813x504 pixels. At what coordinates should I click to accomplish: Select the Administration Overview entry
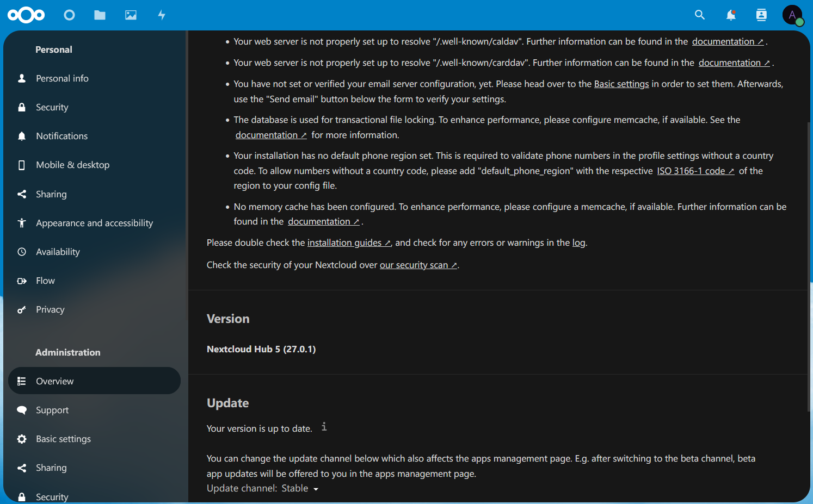click(x=94, y=381)
